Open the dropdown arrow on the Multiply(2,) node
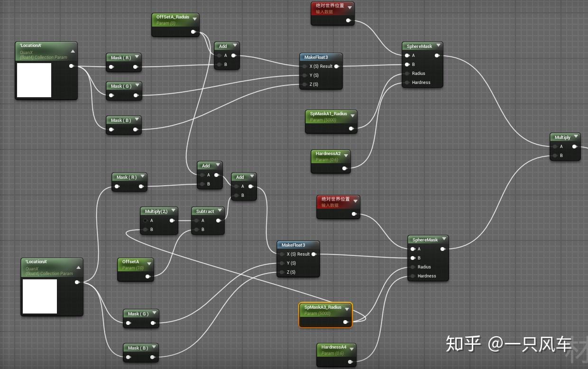The image size is (588, 369). 173,210
